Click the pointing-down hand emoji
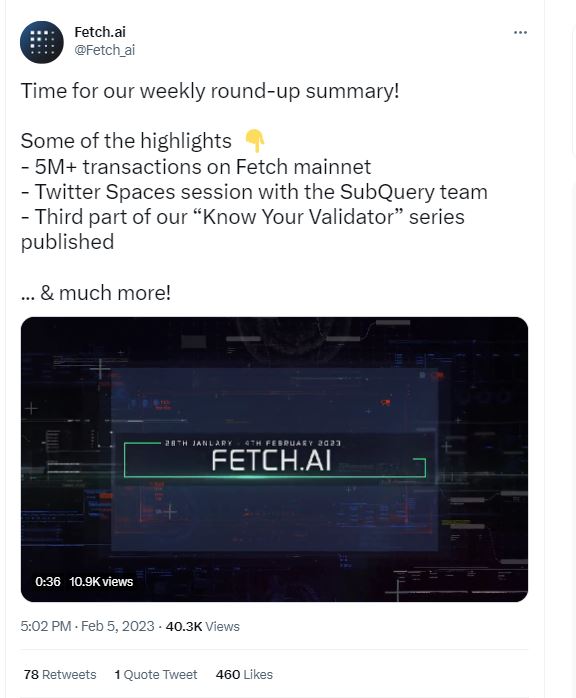 [255, 141]
